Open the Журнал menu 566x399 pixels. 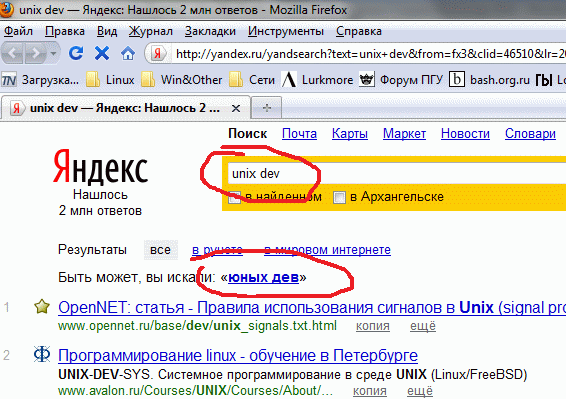click(151, 31)
